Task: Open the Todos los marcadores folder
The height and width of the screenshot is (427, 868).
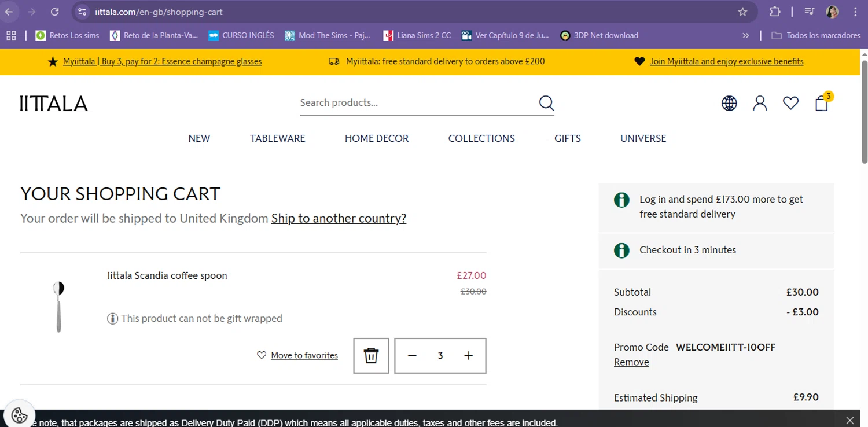Action: coord(816,35)
